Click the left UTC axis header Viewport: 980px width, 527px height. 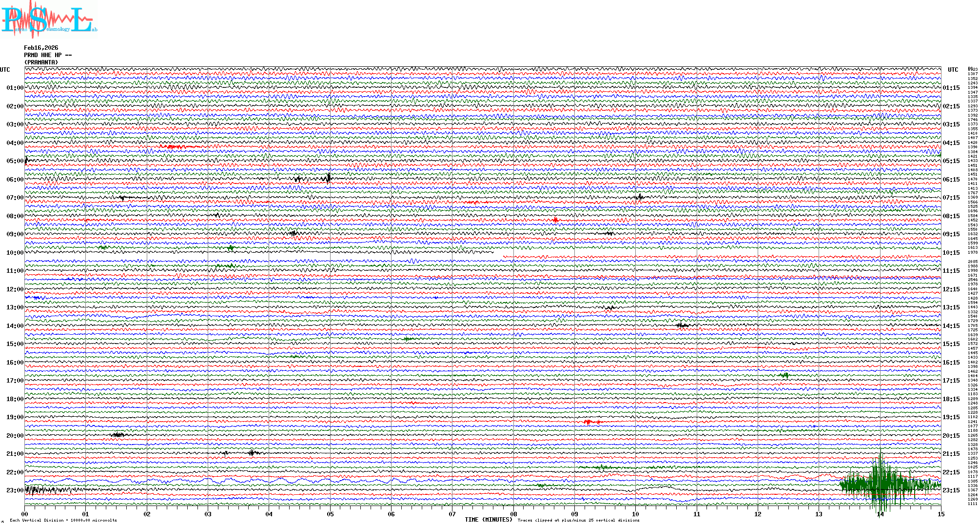click(5, 70)
